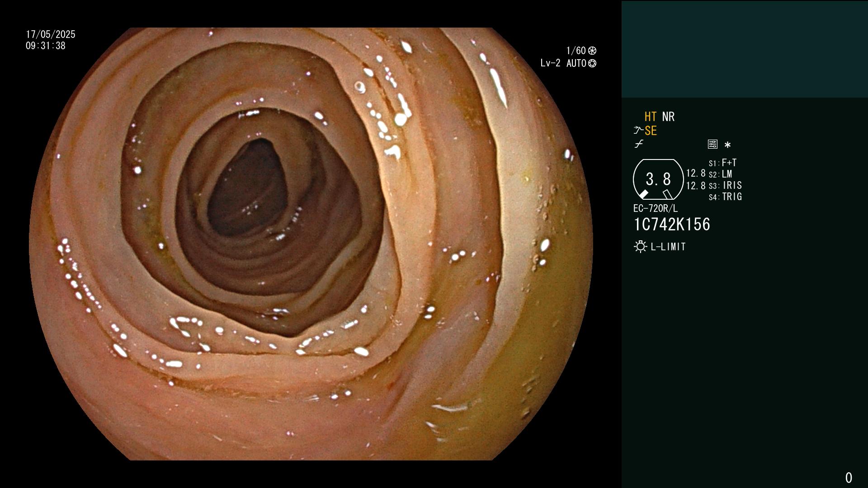This screenshot has width=868, height=488.
Task: Click the structure enhancement curve icon beside SE
Action: click(x=638, y=131)
